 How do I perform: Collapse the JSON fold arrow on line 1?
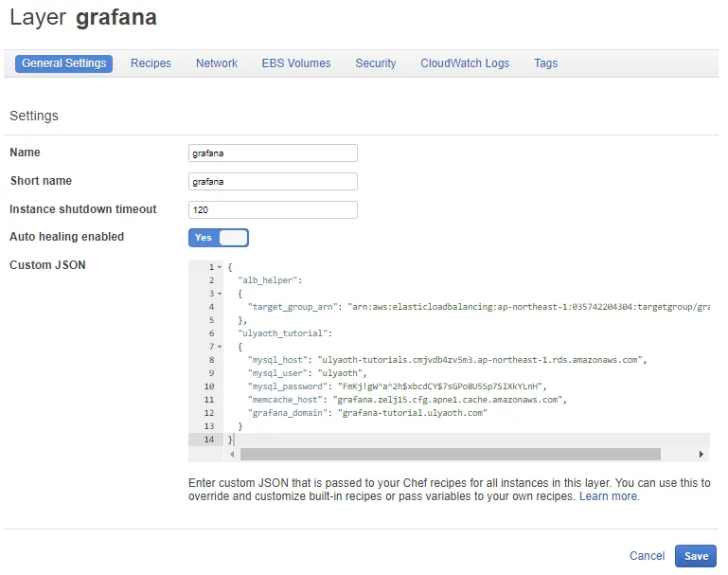tap(220, 267)
